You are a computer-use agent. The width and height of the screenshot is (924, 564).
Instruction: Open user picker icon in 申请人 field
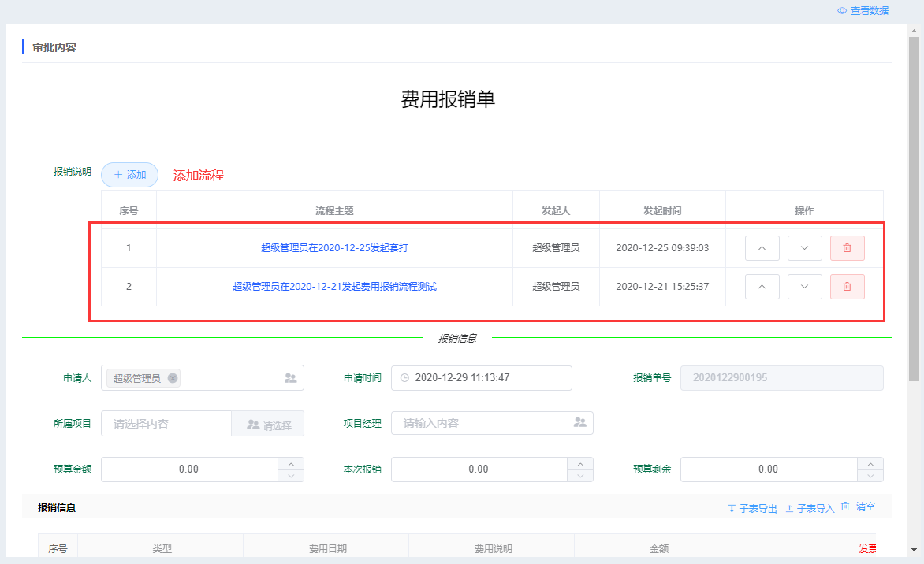pos(290,378)
